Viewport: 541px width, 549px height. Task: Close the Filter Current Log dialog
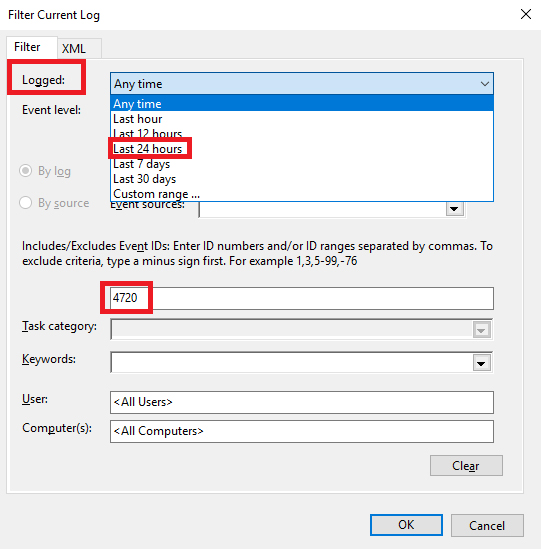click(526, 14)
